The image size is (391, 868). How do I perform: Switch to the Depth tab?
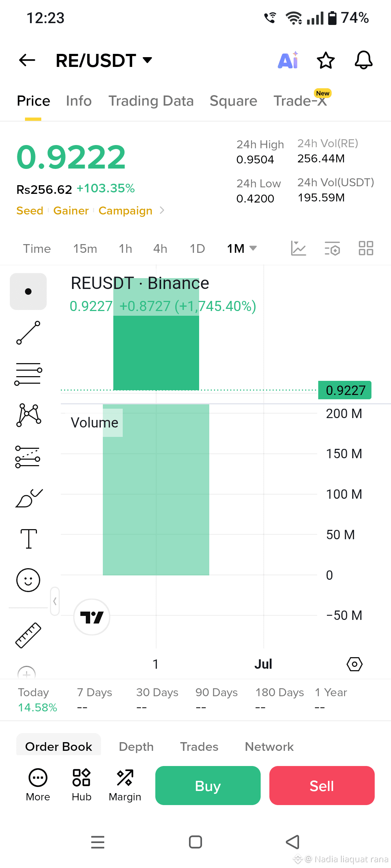point(136,746)
